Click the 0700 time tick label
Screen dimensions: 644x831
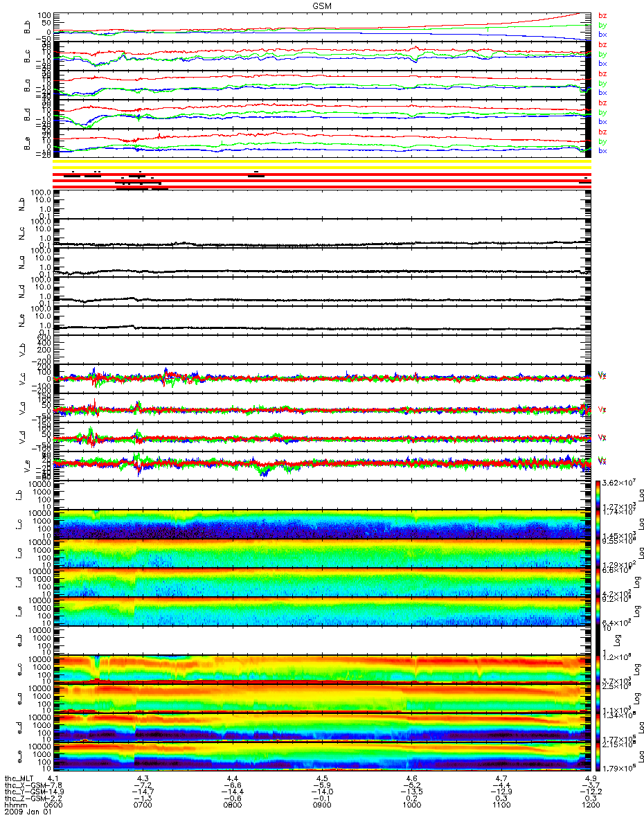tap(143, 805)
